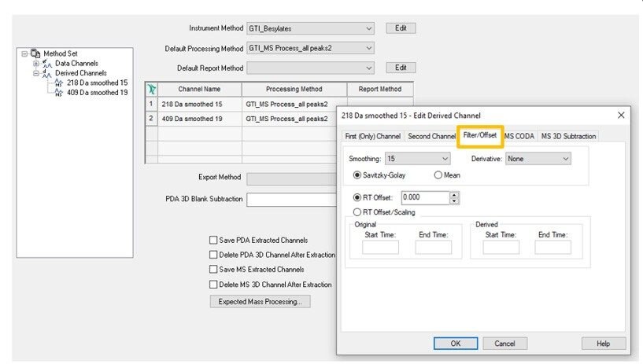Click the Derived Channels node icon
This screenshot has width=643, height=364.
pos(47,73)
